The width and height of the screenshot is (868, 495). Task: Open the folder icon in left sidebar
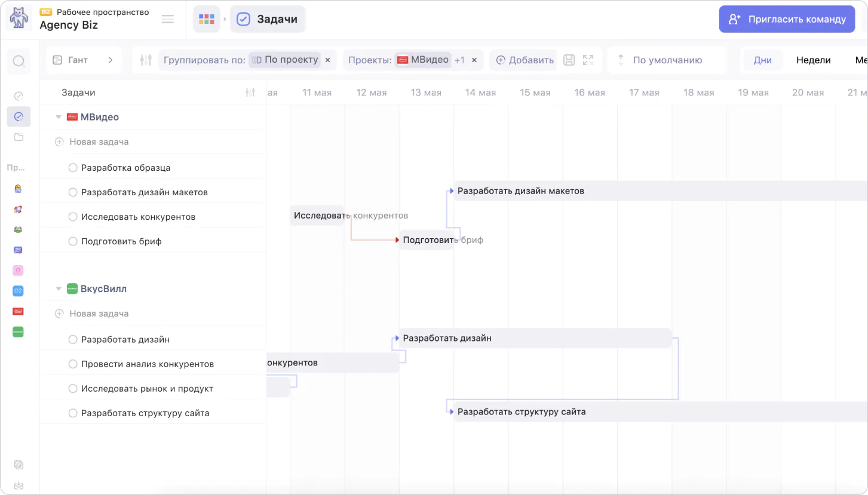tap(19, 137)
